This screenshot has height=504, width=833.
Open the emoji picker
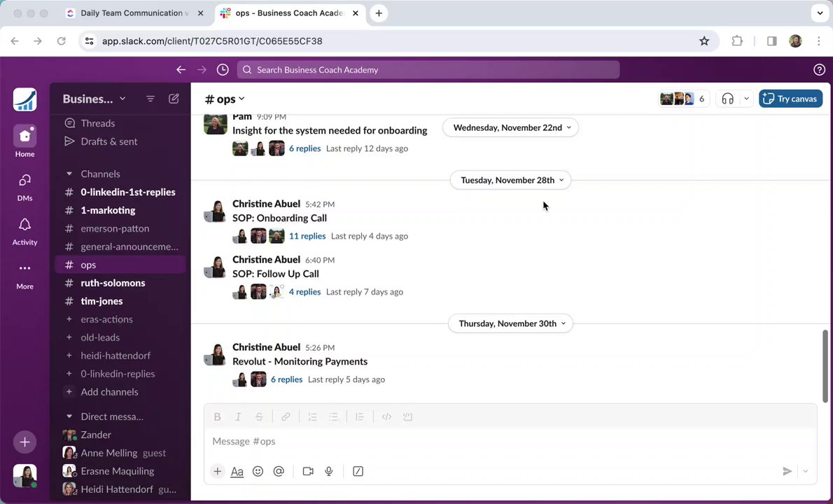258,471
